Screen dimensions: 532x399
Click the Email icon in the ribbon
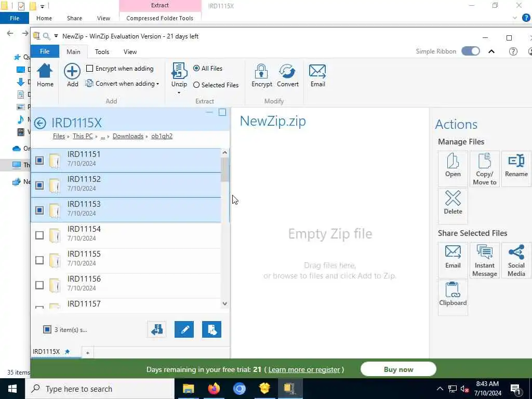click(x=317, y=75)
